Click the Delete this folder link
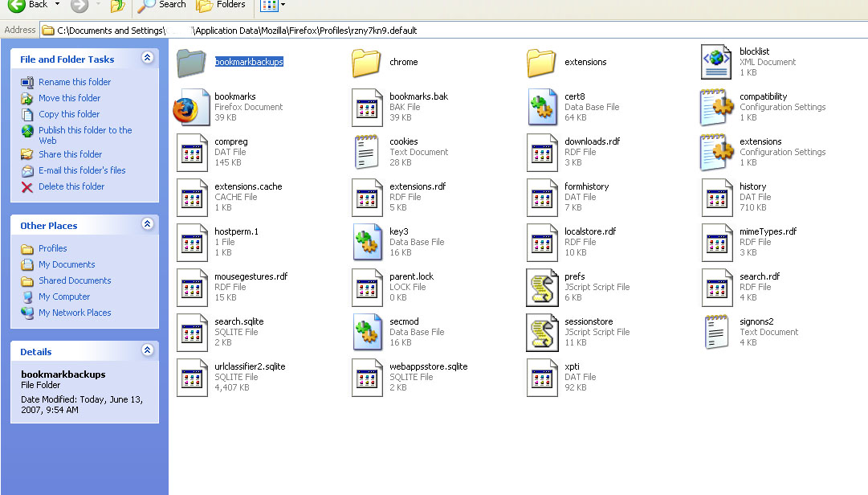 click(x=71, y=186)
